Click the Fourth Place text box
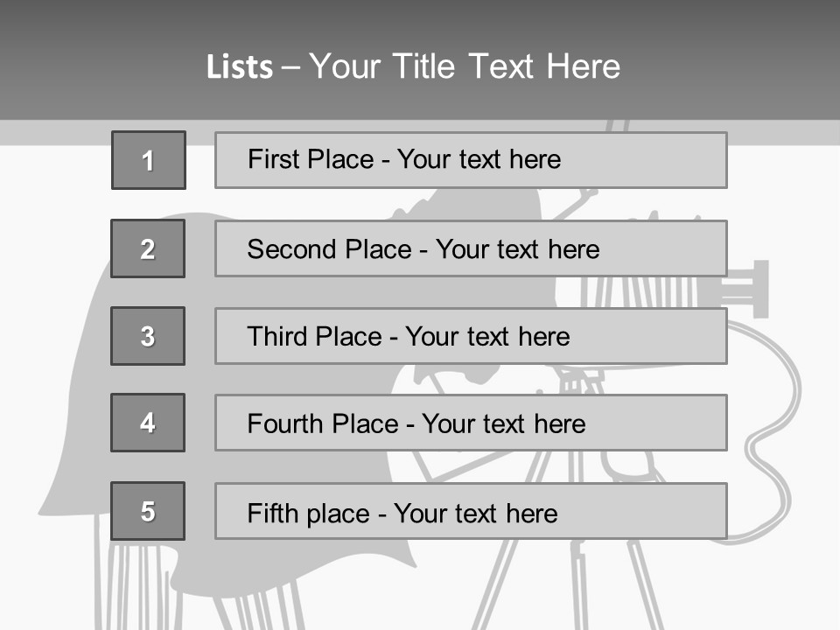This screenshot has width=840, height=630. tap(471, 423)
